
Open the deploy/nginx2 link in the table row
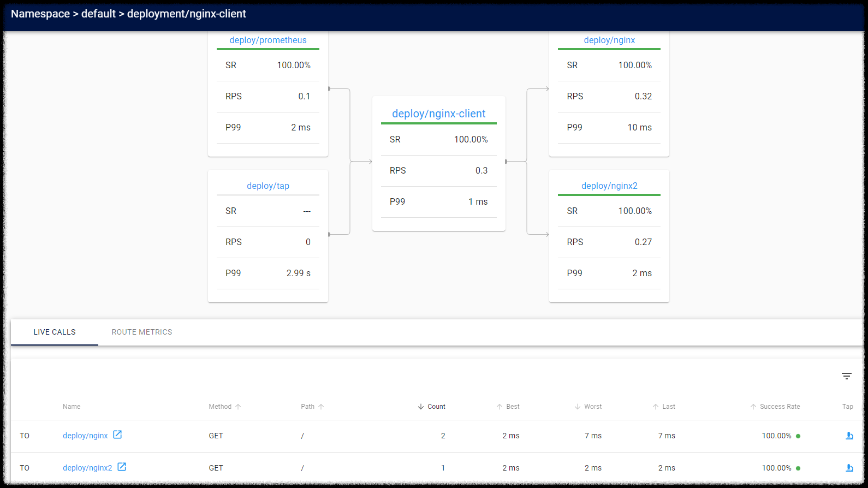click(87, 468)
